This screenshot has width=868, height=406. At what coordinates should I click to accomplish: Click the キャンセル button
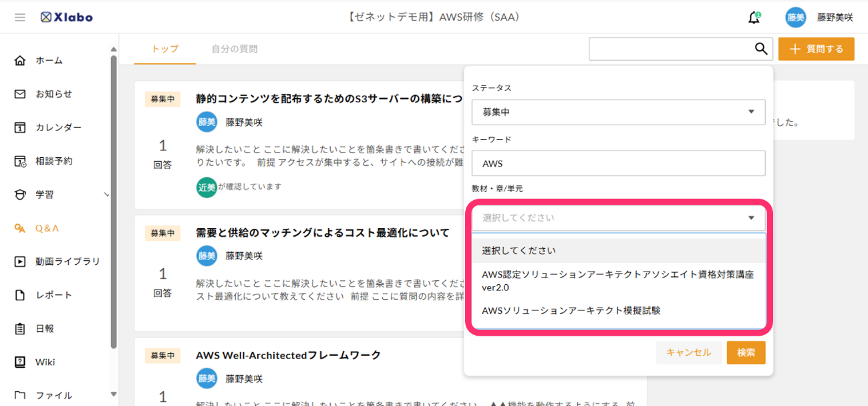pyautogui.click(x=688, y=352)
